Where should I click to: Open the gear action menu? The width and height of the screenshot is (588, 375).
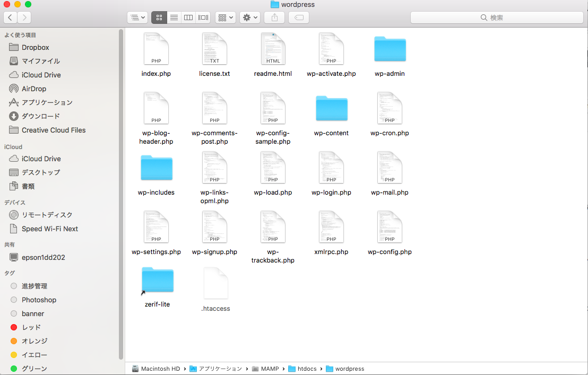click(250, 17)
